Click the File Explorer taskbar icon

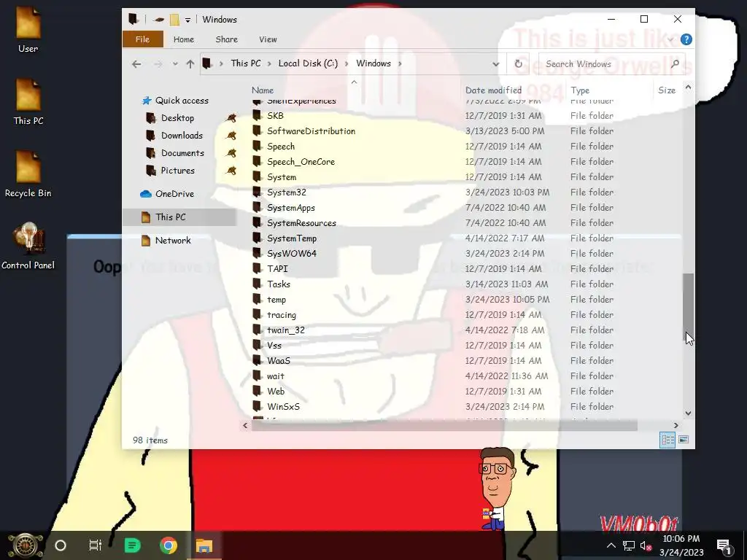click(x=204, y=545)
